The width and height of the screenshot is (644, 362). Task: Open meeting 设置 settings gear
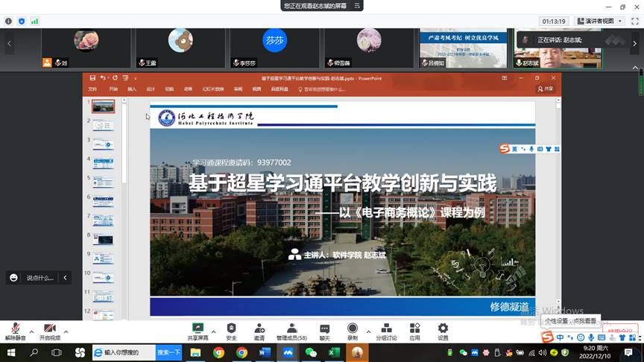pos(443,331)
